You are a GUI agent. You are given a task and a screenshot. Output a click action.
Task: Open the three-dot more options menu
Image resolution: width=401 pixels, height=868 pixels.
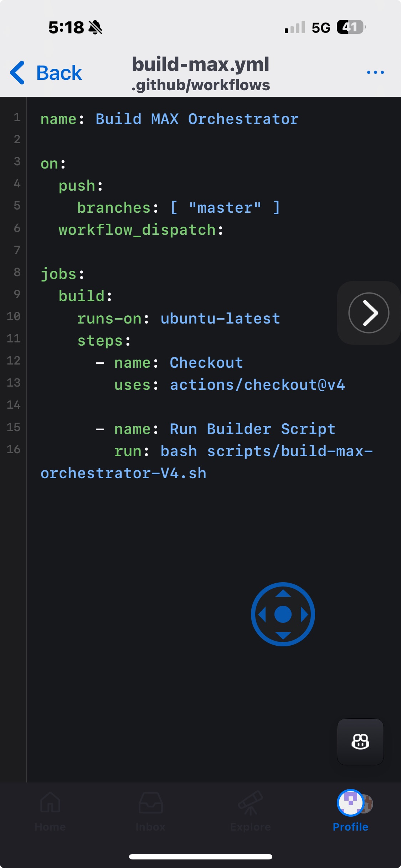click(375, 72)
